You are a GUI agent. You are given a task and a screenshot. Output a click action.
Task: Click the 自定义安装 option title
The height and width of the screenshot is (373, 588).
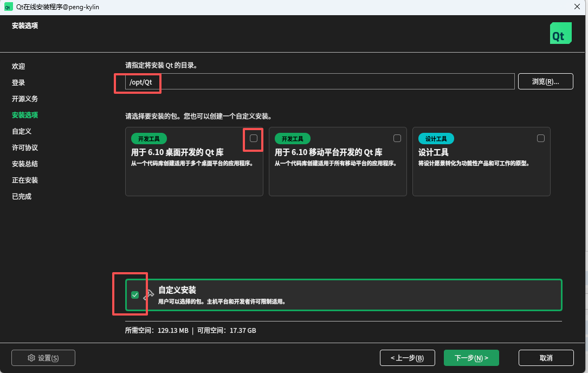tap(177, 290)
